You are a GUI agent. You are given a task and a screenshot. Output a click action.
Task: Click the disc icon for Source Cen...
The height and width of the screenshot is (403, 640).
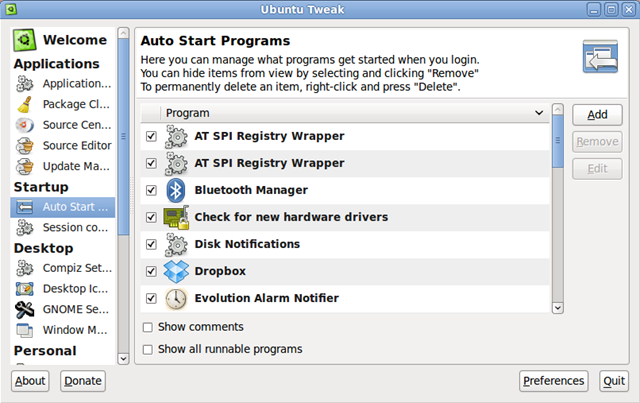pyautogui.click(x=24, y=125)
